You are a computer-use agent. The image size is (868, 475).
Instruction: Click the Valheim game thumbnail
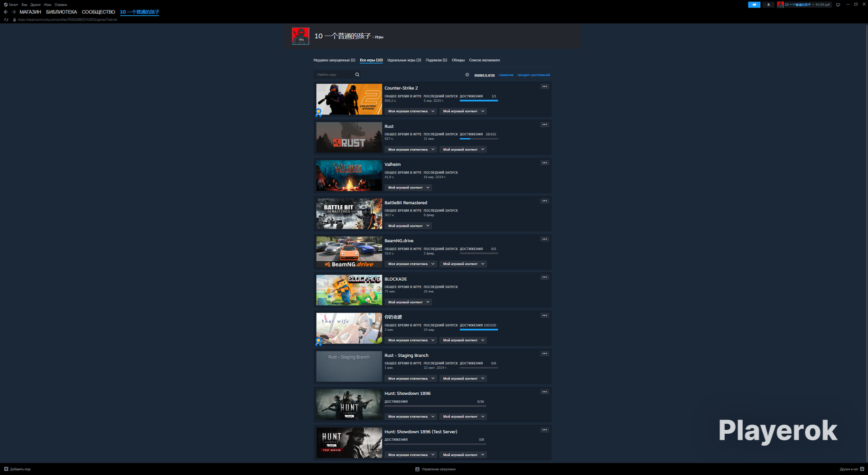coord(349,176)
